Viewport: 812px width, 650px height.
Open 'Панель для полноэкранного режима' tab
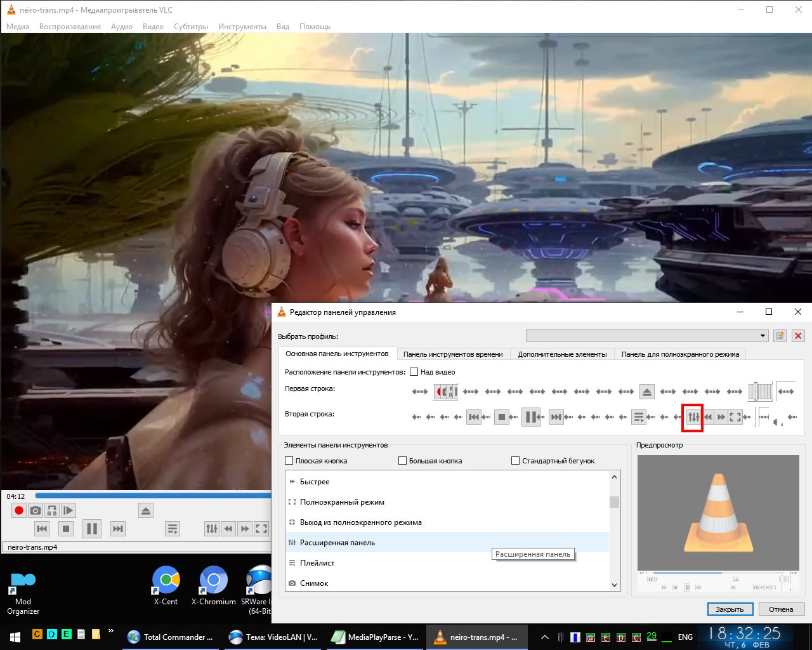(x=680, y=354)
